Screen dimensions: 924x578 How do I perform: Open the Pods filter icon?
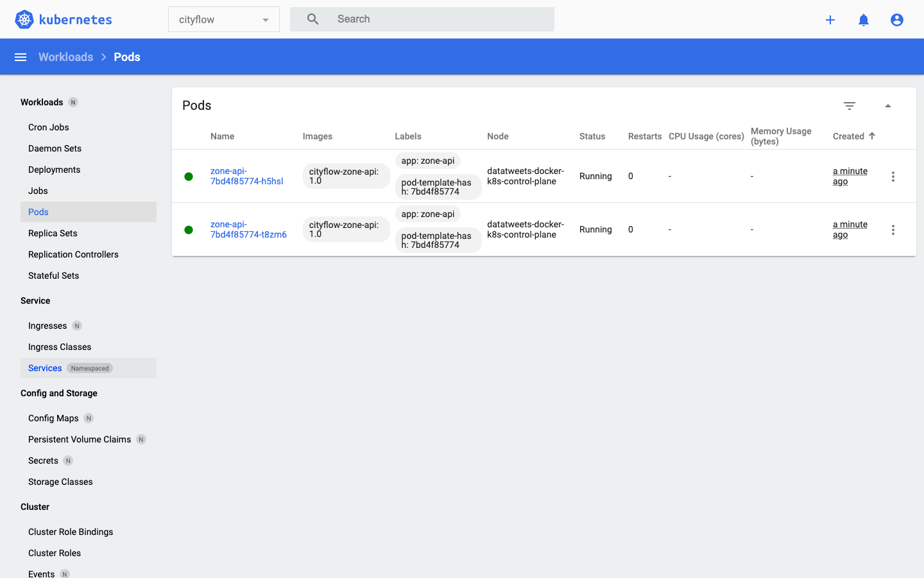click(x=850, y=106)
